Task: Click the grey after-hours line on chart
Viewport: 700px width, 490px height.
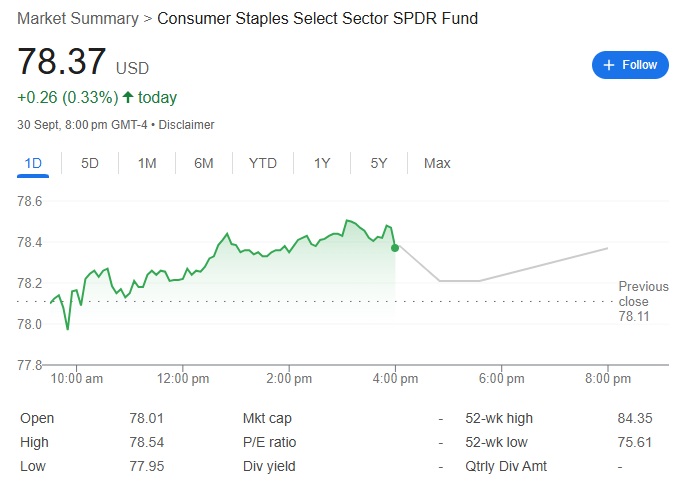Action: point(540,265)
